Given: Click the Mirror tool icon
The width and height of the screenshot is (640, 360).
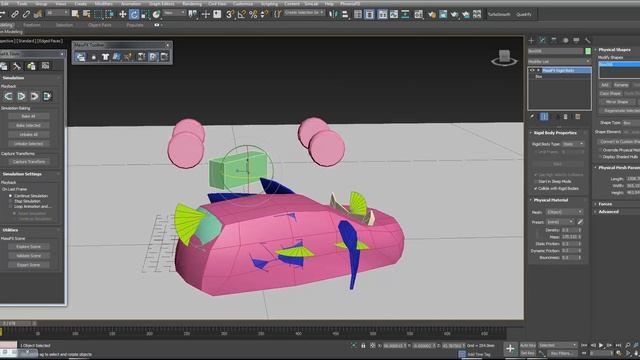Looking at the screenshot, I should click(x=333, y=14).
